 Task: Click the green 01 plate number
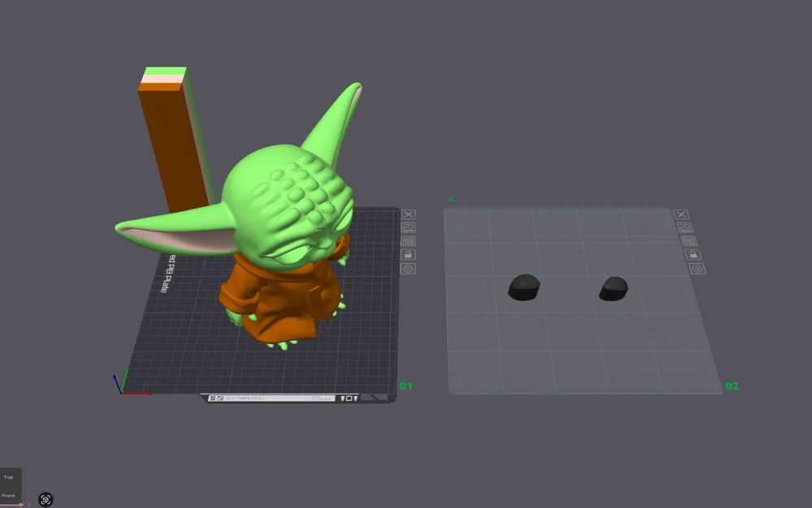[406, 386]
